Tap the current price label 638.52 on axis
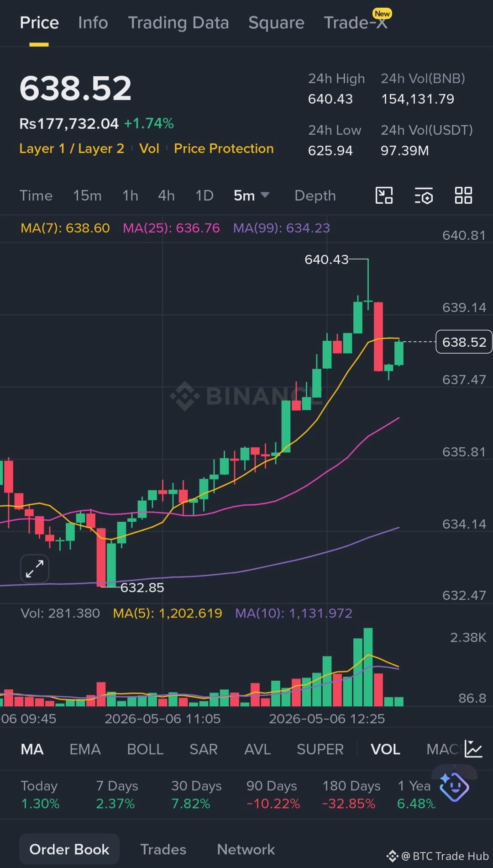This screenshot has height=868, width=493. 464,342
